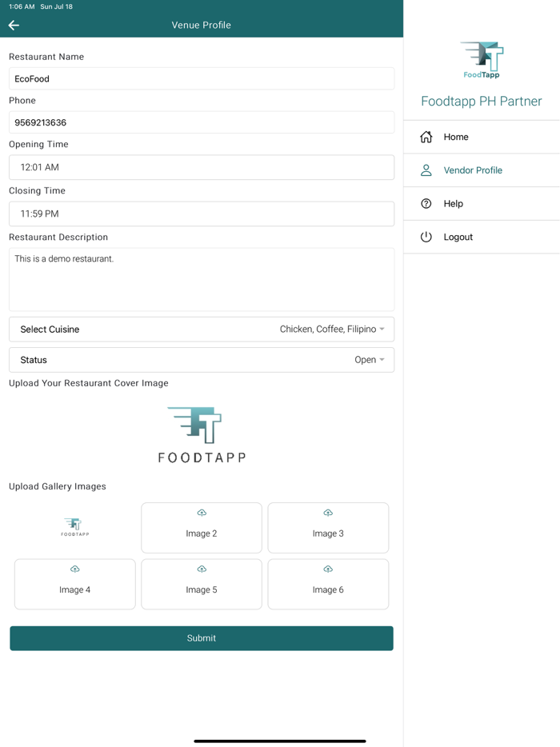Switch to the Home menu entry
The width and height of the screenshot is (560, 747).
455,137
